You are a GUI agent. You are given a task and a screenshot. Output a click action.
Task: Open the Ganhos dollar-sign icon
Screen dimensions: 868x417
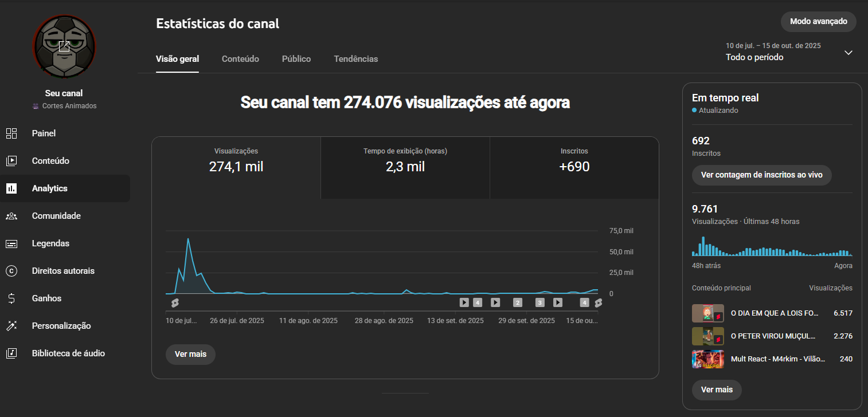(11, 298)
